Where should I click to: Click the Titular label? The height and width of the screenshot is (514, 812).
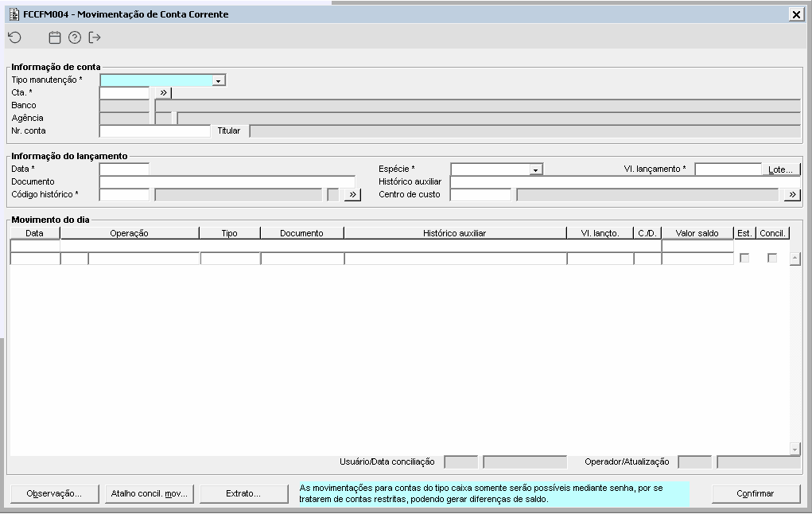pos(229,131)
